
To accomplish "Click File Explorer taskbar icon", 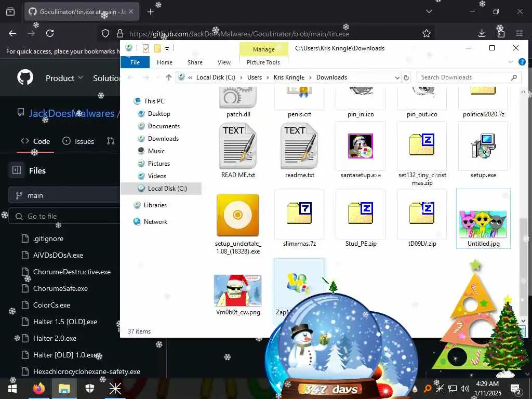I will [x=64, y=389].
